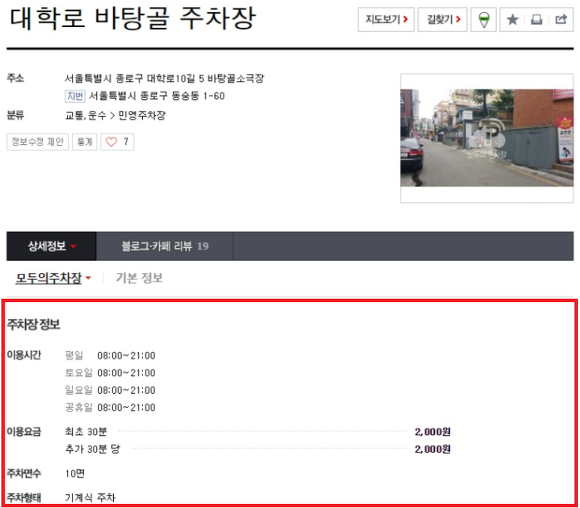Click 일요일 08:00~21:00 hours

[x=110, y=390]
